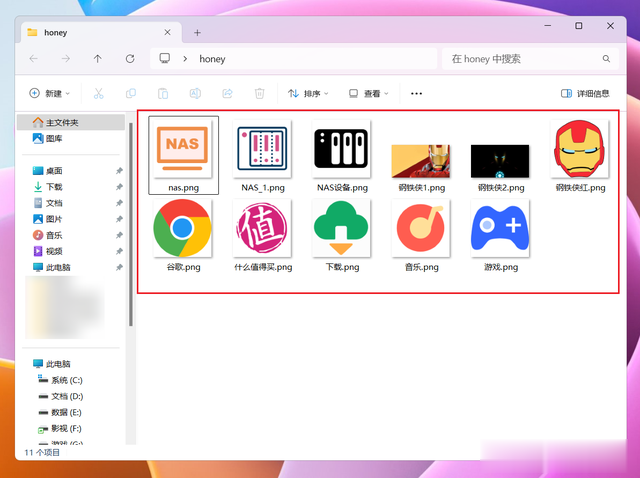Maximize the honey window
Viewport: 640px width, 478px height.
[579, 26]
